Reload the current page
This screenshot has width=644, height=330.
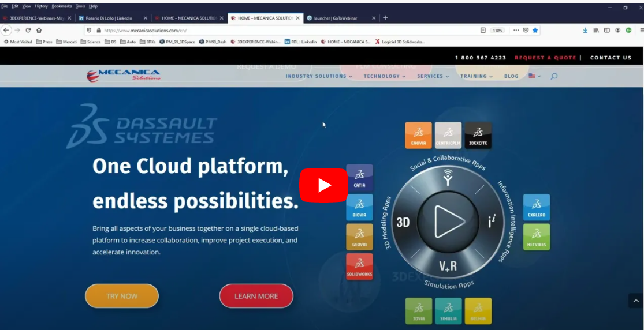[28, 31]
